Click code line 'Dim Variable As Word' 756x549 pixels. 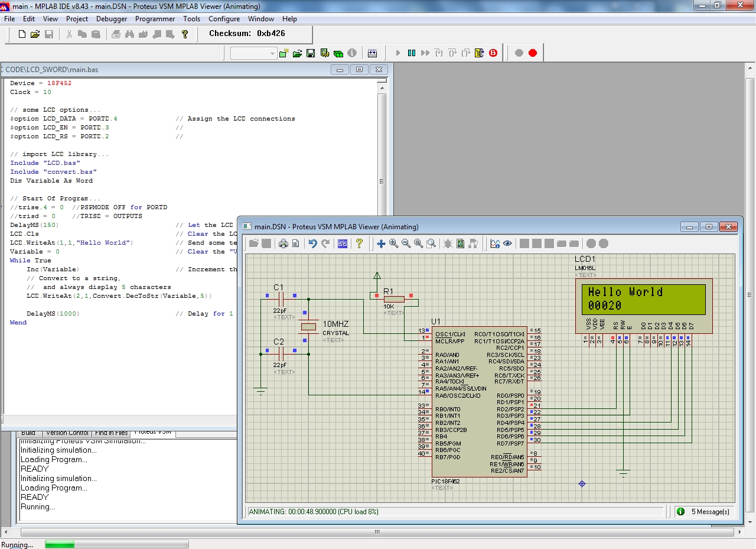point(51,181)
